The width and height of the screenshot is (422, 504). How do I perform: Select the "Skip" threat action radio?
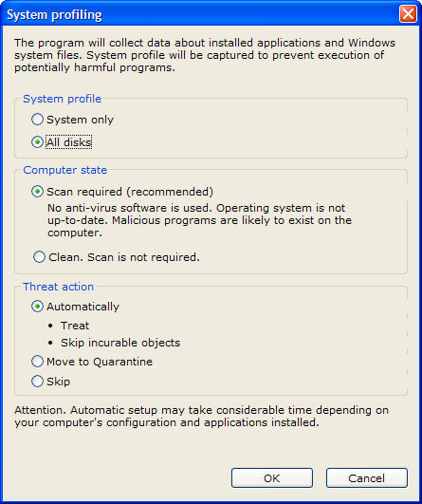tap(37, 382)
